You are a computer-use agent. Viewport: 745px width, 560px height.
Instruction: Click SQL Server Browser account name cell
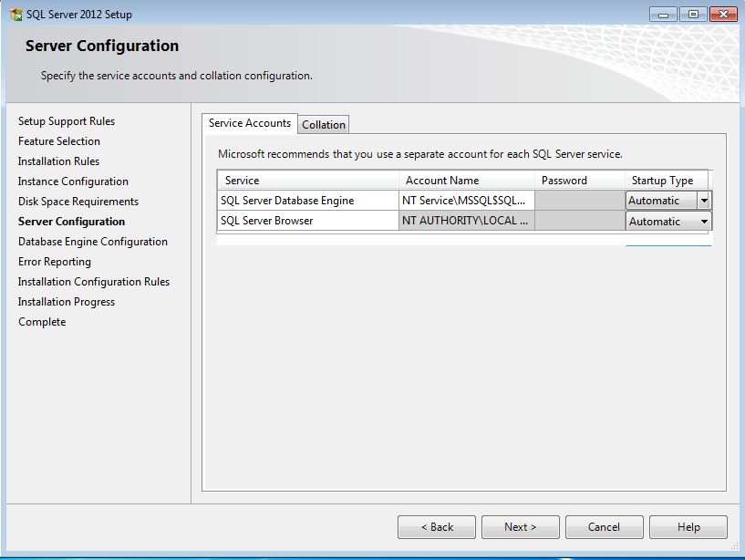pos(466,222)
